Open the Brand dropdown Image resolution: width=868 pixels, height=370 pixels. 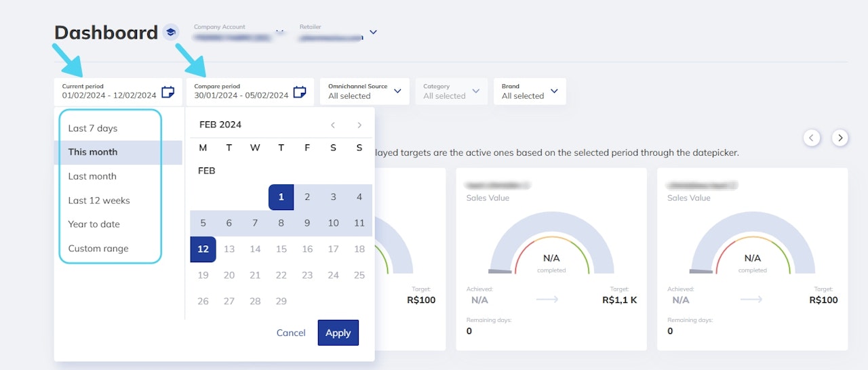[x=530, y=91]
